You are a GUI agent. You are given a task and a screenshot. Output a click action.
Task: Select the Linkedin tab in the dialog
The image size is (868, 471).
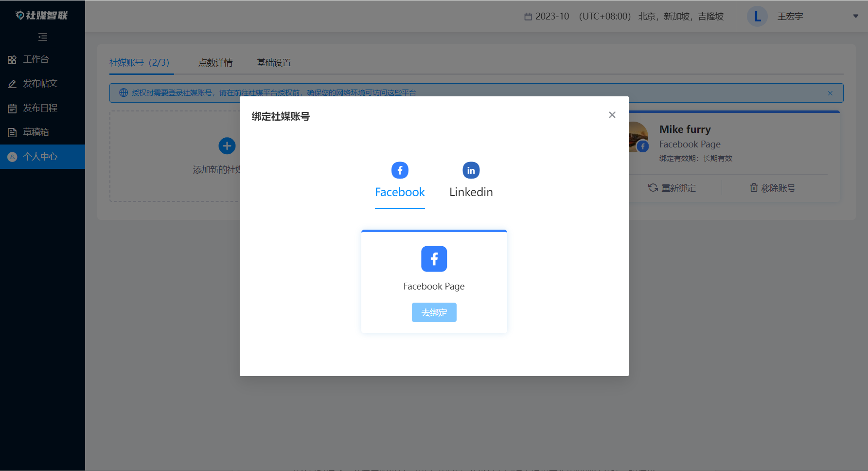470,192
